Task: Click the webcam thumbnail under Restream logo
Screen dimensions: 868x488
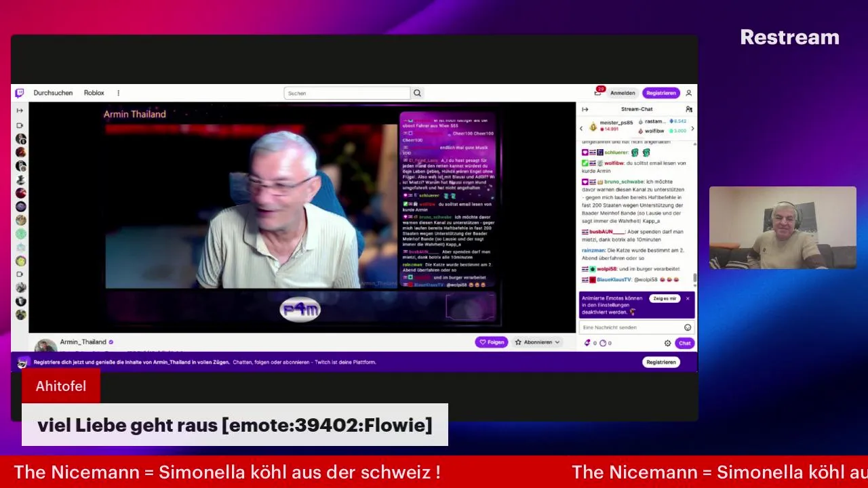Action: coord(783,228)
